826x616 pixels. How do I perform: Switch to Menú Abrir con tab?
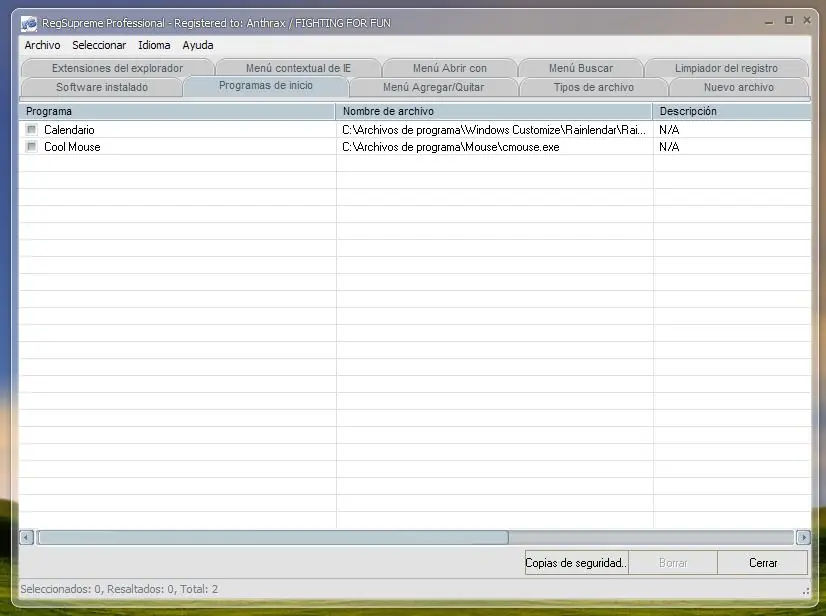(449, 68)
